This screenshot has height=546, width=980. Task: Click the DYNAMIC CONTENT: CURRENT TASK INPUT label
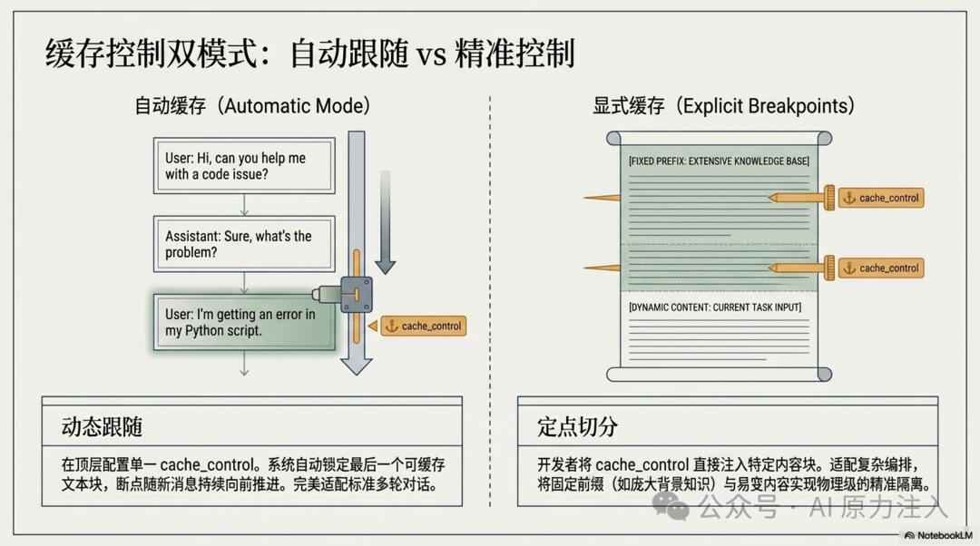pyautogui.click(x=715, y=307)
